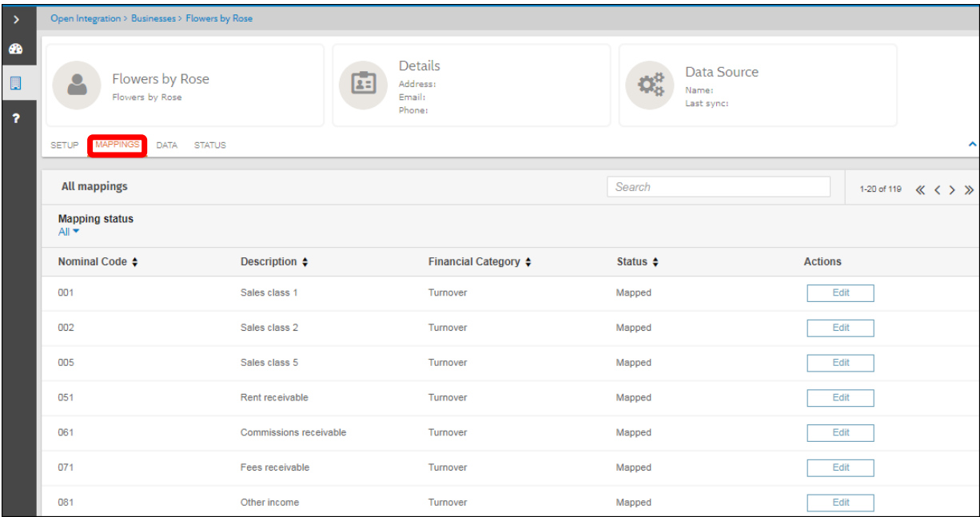Image resolution: width=980 pixels, height=517 pixels.
Task: Click the Flowers by Rose profile avatar
Action: coord(78,86)
